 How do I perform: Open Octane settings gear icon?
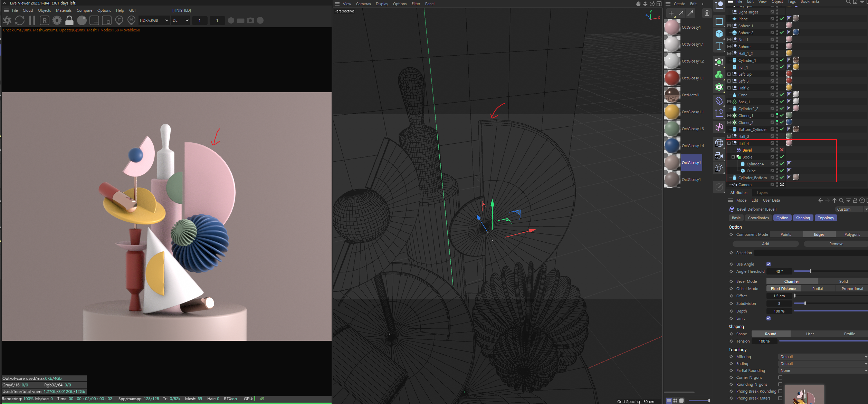(x=57, y=20)
